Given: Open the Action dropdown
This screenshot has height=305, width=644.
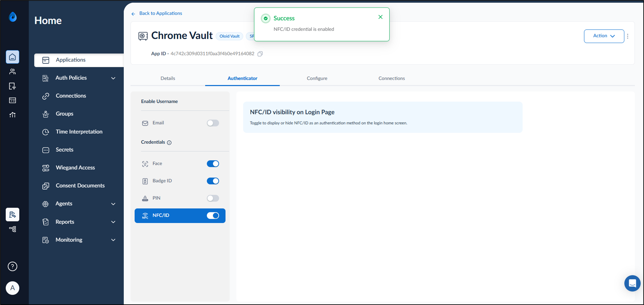Looking at the screenshot, I should point(604,36).
